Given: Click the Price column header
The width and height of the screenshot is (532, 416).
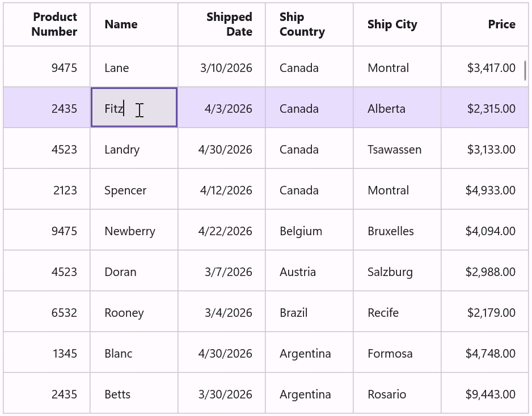Looking at the screenshot, I should pos(484,24).
